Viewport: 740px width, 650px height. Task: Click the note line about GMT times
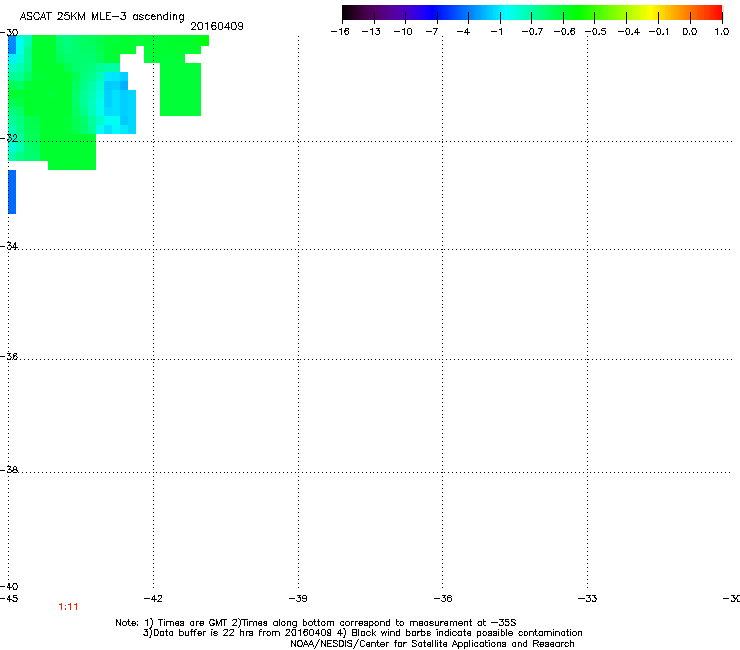click(316, 623)
